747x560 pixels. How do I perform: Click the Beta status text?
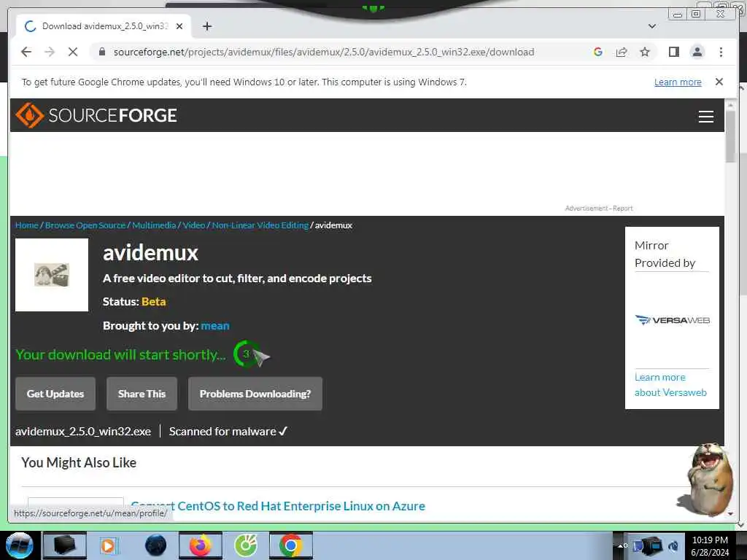pos(153,302)
